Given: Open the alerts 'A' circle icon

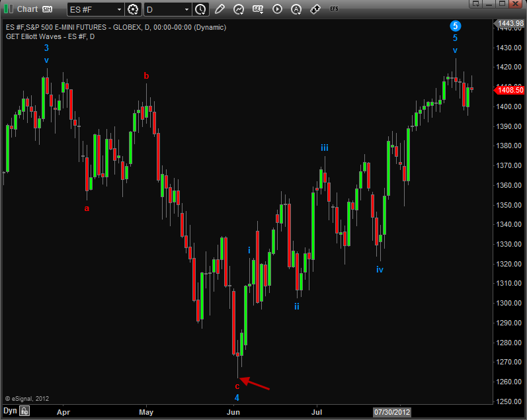Looking at the screenshot, I should click(296, 9).
